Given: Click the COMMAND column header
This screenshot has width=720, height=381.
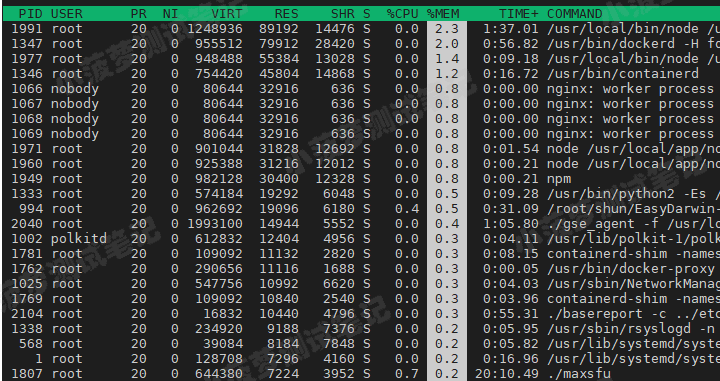Looking at the screenshot, I should (x=574, y=14).
